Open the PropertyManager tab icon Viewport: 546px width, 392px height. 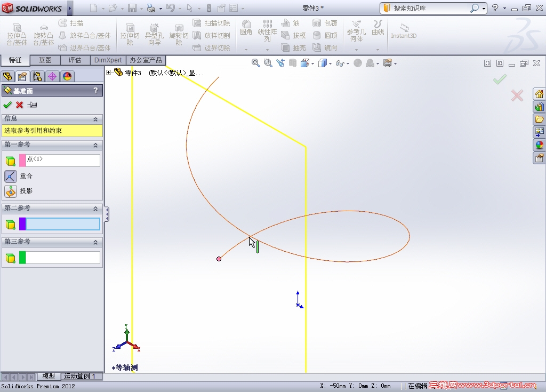[x=22, y=76]
